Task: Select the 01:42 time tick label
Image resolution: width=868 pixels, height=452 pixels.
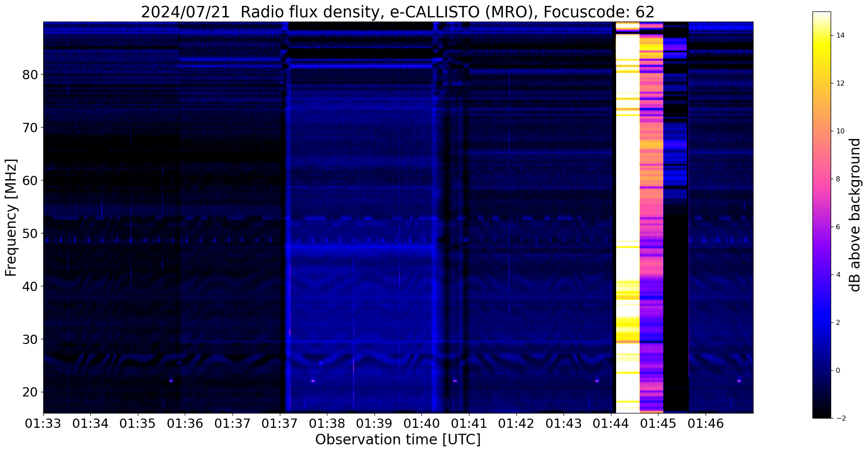Action: [x=516, y=423]
